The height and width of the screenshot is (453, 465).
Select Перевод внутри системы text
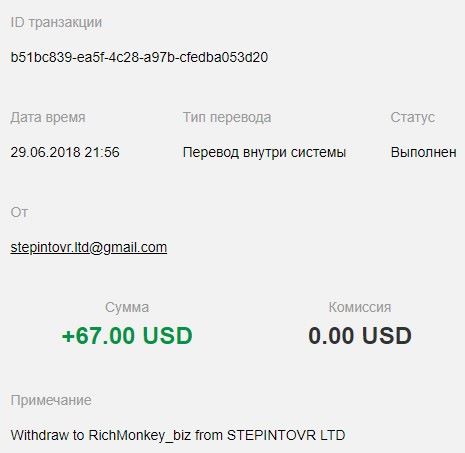264,152
